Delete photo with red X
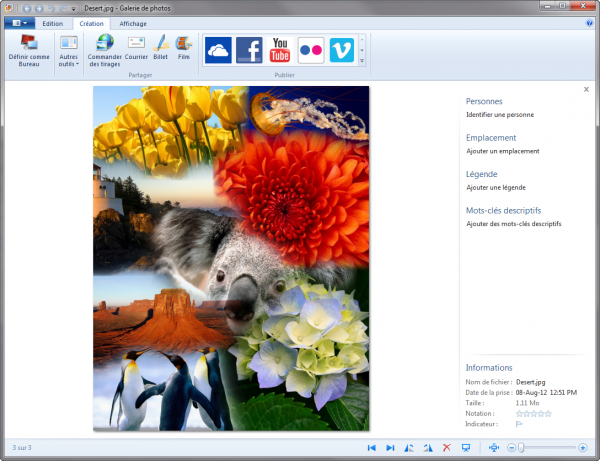 click(x=447, y=447)
